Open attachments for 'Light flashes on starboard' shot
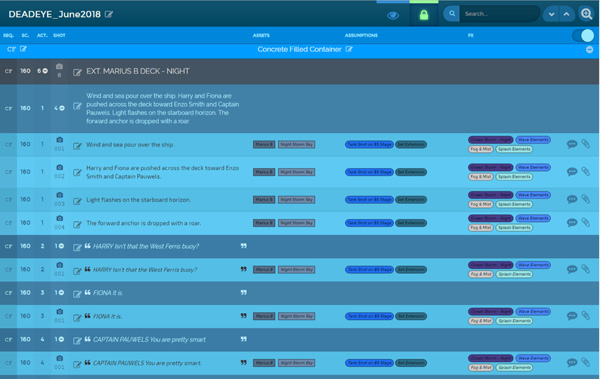The height and width of the screenshot is (379, 600). click(585, 199)
